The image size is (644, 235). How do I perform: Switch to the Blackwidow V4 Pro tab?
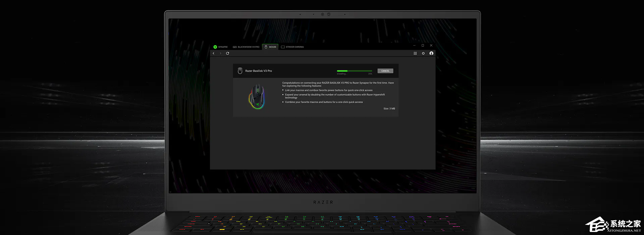click(246, 47)
